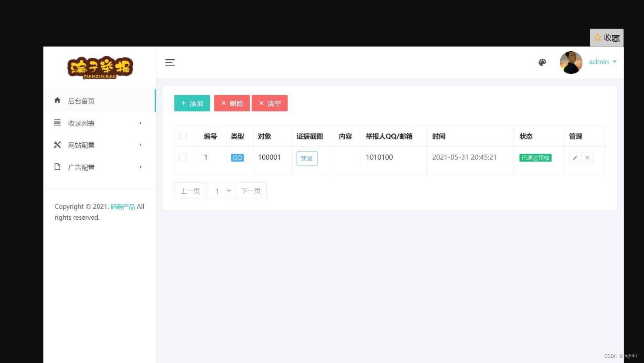This screenshot has height=363, width=644.
Task: Click 预览 to preview the evidence screenshot
Action: coord(307,158)
